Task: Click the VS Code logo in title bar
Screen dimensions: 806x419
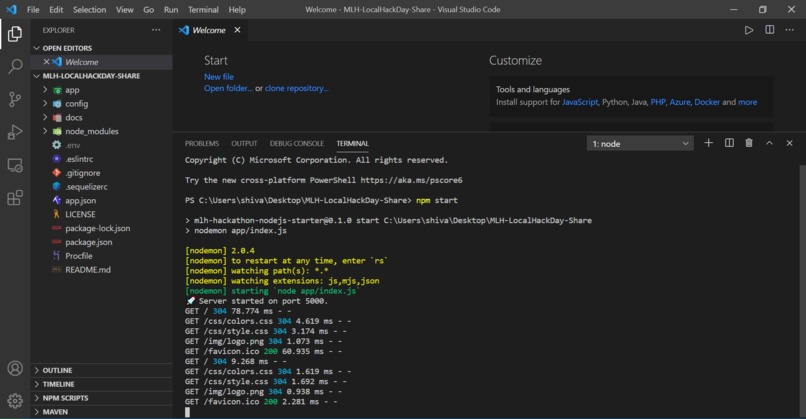Action: [x=11, y=9]
